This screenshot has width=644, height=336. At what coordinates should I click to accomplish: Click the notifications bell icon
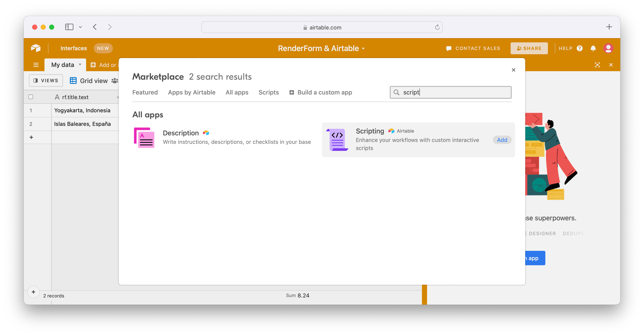pyautogui.click(x=593, y=48)
